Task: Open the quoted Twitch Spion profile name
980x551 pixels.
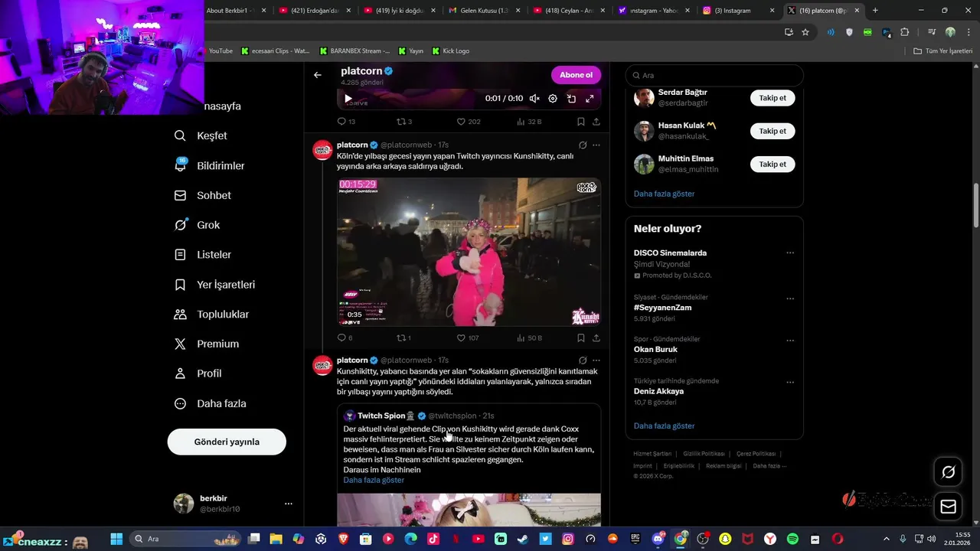Action: pos(381,416)
